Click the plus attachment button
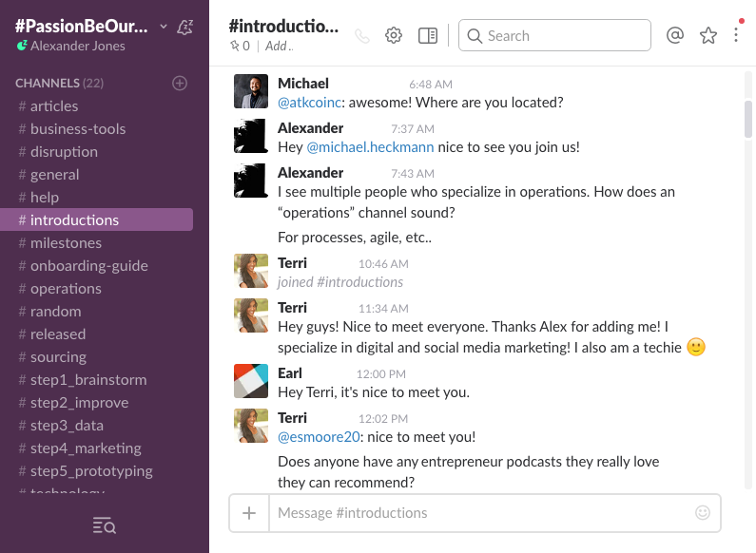 coord(249,513)
